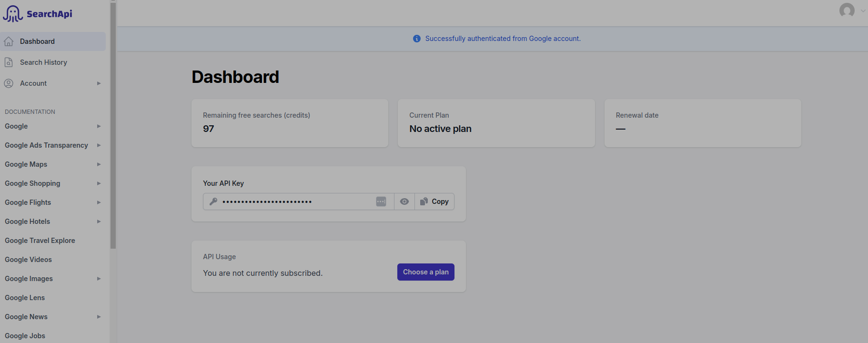868x343 pixels.
Task: Click the You are not currently subscribed text
Action: (x=263, y=273)
